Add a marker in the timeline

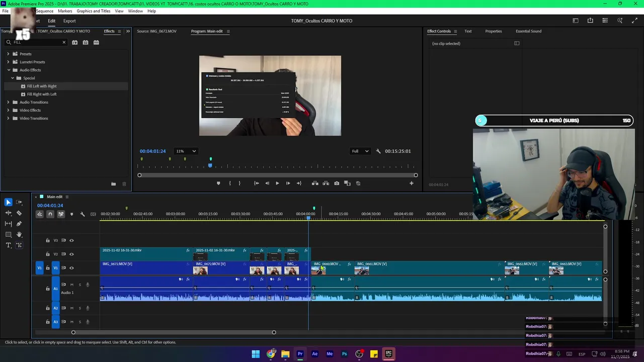pos(71,214)
